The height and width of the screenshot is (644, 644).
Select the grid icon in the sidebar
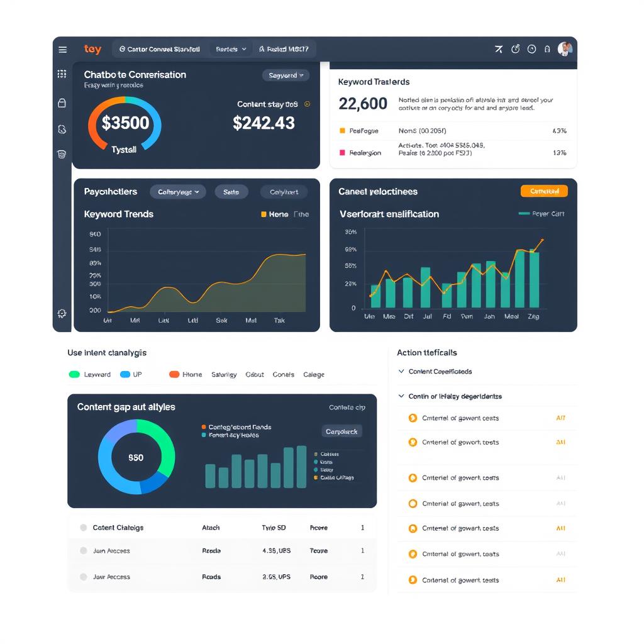coord(62,73)
